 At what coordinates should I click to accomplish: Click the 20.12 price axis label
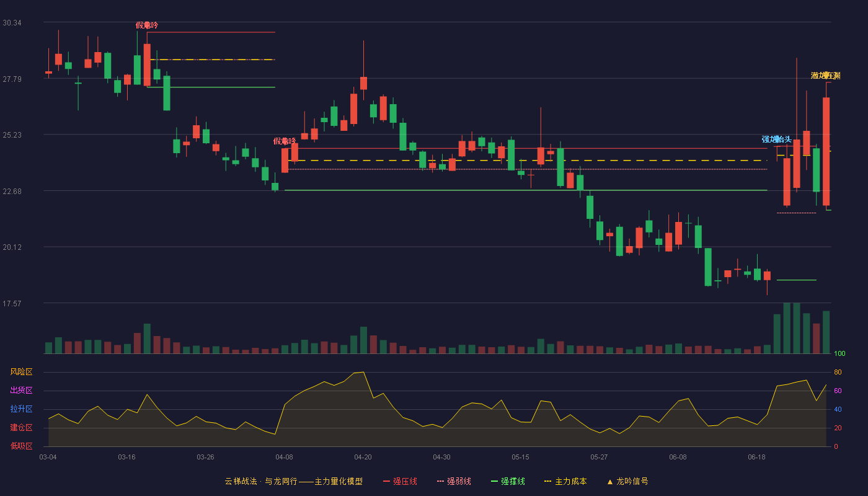click(x=12, y=247)
